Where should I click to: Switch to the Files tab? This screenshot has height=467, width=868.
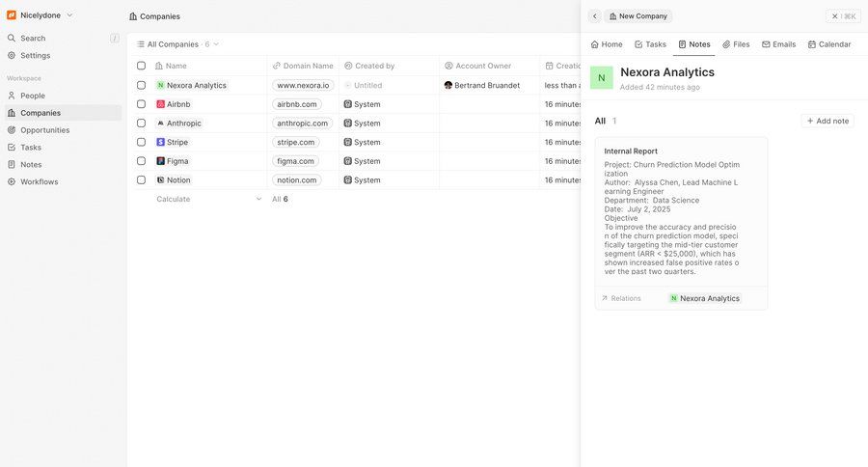point(736,44)
